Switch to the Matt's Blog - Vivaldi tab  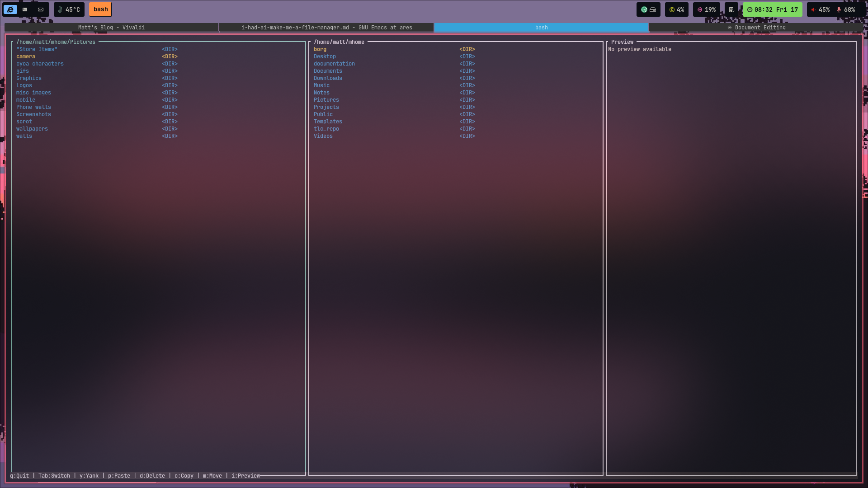pos(111,28)
